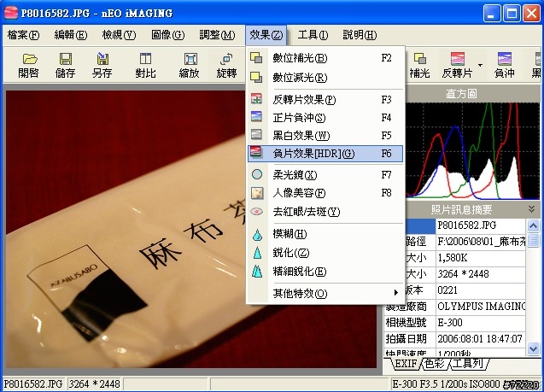
Task: Click the 補光 toolbar icon
Action: pos(420,66)
